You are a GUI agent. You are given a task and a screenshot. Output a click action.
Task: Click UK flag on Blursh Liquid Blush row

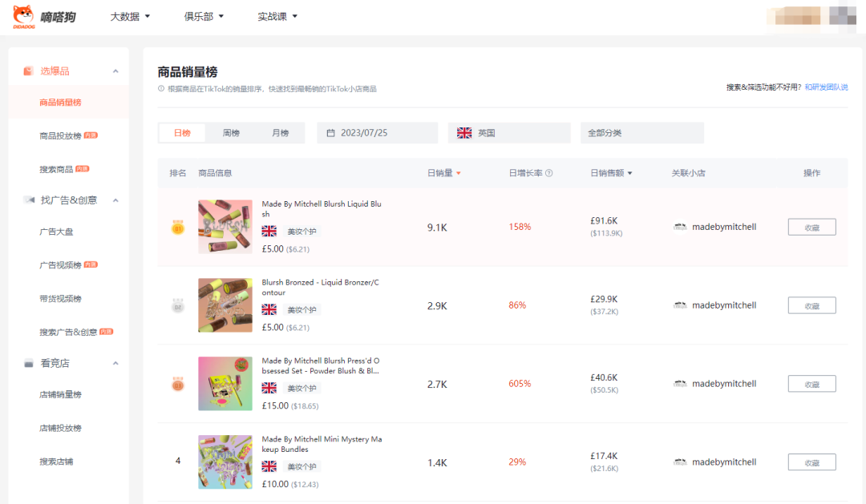point(269,232)
